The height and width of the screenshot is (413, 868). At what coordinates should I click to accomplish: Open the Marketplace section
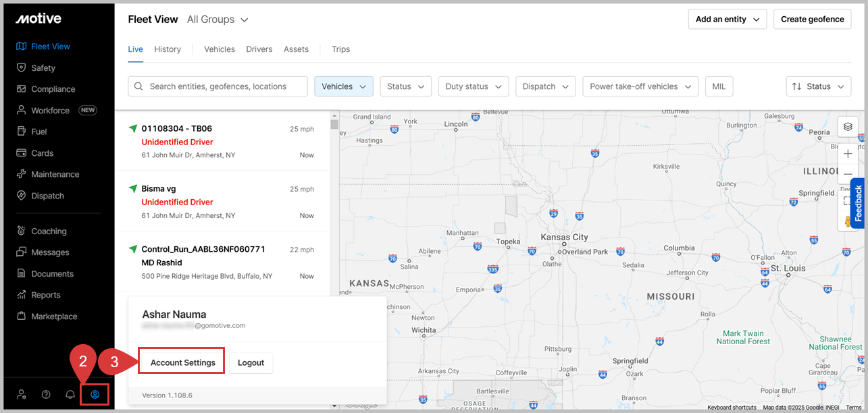pyautogui.click(x=47, y=316)
